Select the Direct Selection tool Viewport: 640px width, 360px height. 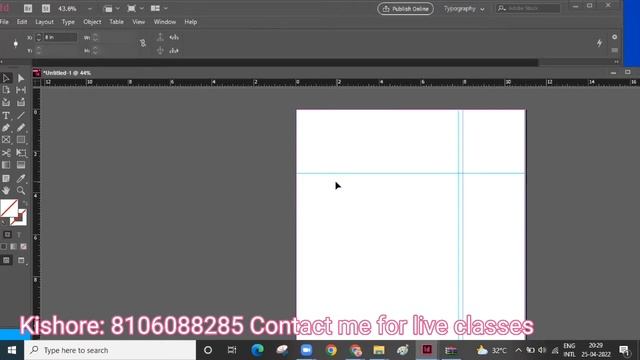[21, 78]
